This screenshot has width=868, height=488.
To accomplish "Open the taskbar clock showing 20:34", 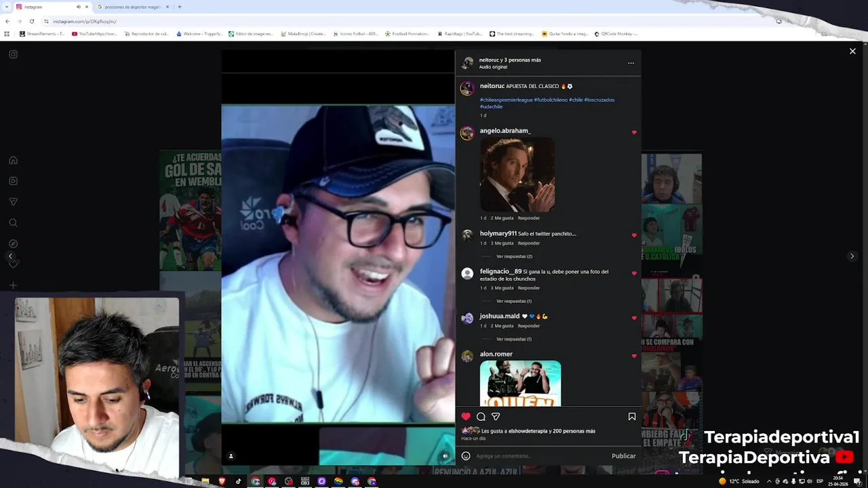I will coord(837,481).
